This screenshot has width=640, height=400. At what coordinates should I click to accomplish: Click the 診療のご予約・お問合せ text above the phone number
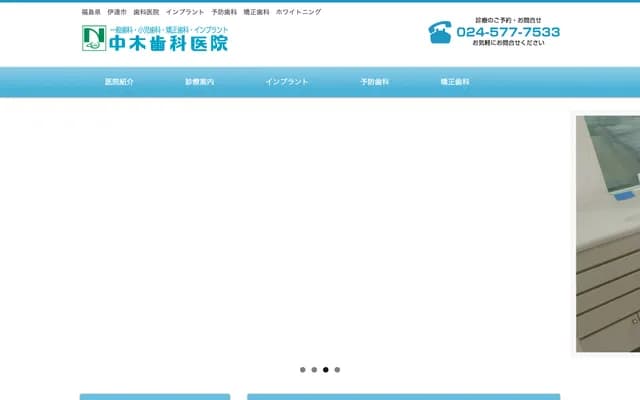(508, 20)
